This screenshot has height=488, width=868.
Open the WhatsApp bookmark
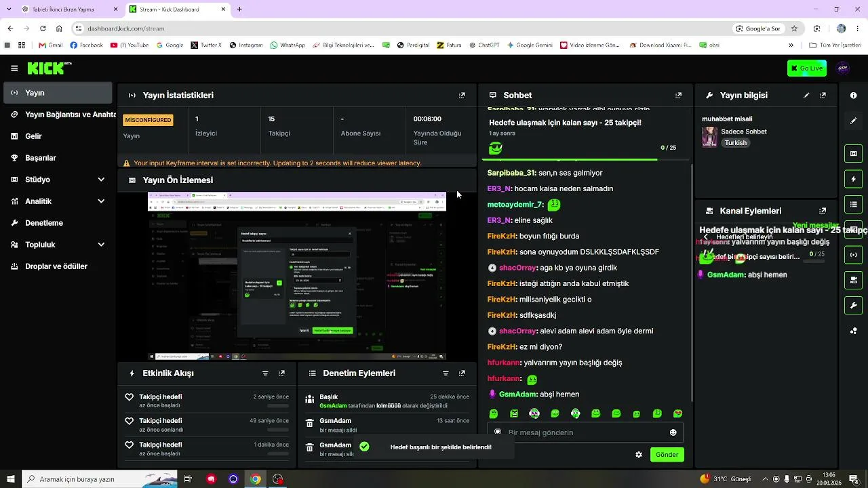(x=288, y=45)
